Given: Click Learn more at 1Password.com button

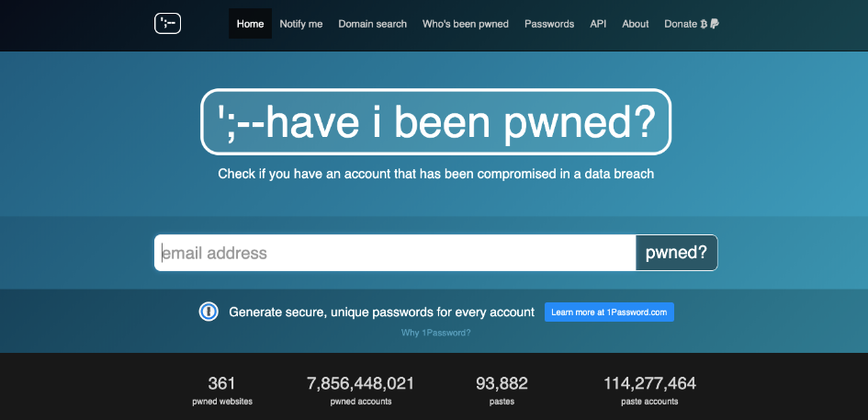Looking at the screenshot, I should (609, 312).
